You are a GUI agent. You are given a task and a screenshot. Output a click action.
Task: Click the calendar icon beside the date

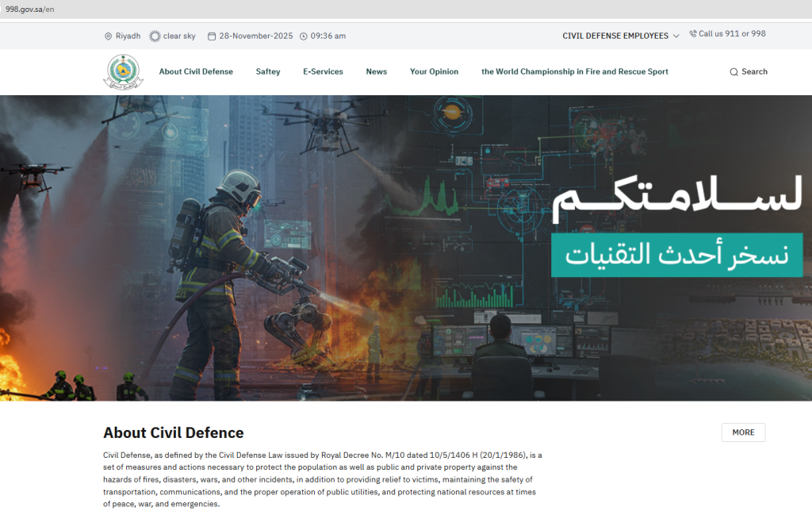click(212, 37)
